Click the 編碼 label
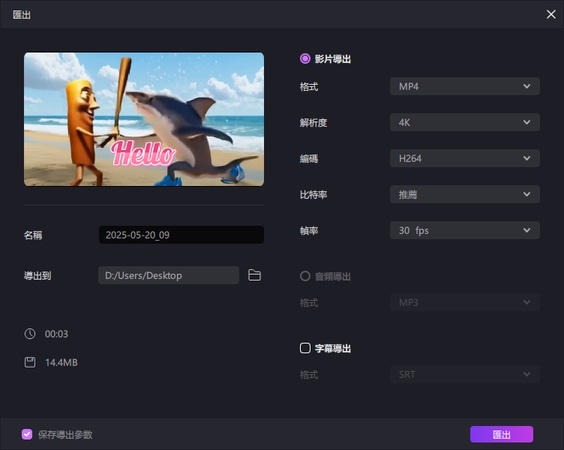This screenshot has width=564, height=450. click(309, 159)
